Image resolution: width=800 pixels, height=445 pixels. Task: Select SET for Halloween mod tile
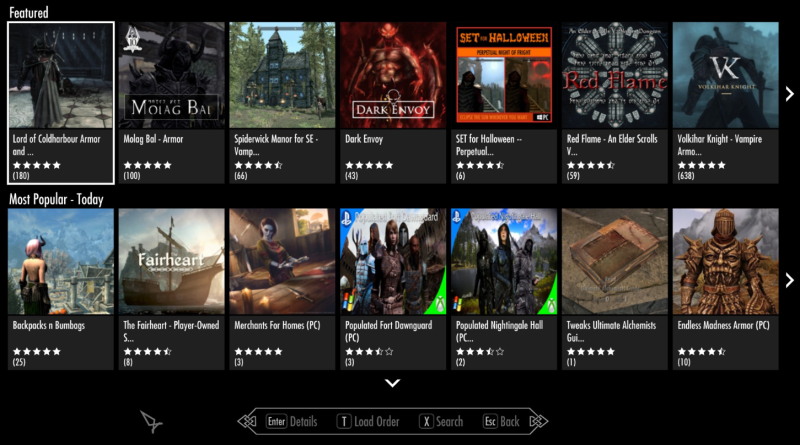[x=504, y=103]
